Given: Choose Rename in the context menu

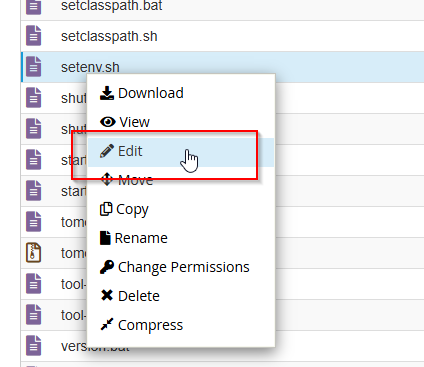Looking at the screenshot, I should pyautogui.click(x=181, y=238).
